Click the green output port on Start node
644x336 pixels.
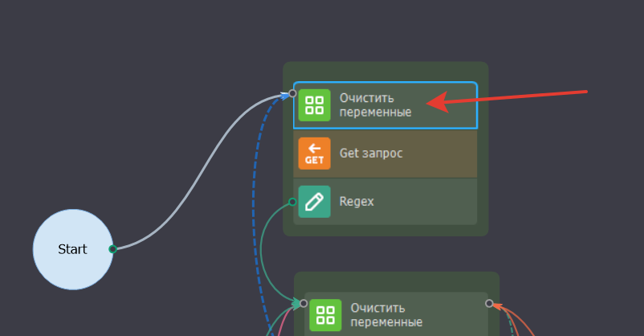(x=113, y=249)
